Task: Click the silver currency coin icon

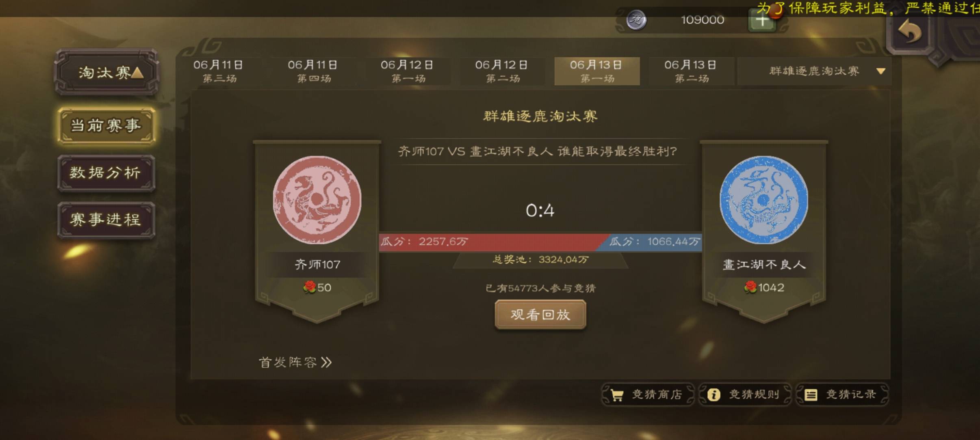Action: 636,20
